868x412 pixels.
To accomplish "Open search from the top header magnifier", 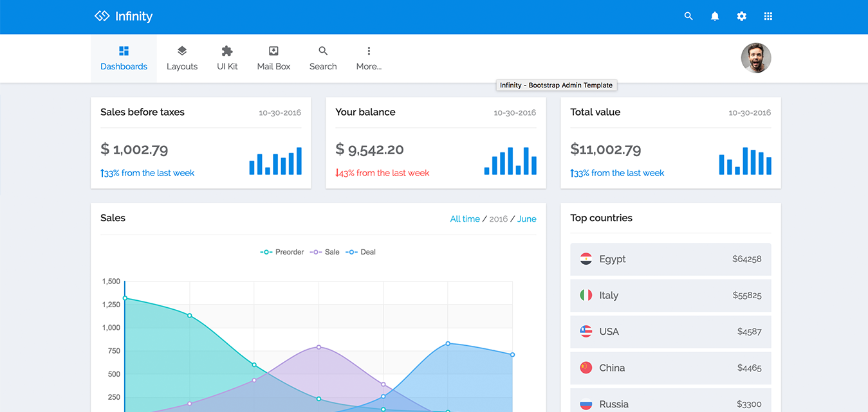I will (x=688, y=16).
